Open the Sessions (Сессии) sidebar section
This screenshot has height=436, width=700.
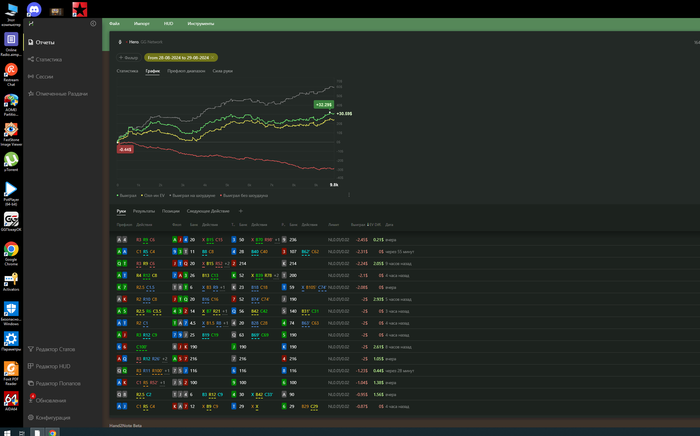44,76
